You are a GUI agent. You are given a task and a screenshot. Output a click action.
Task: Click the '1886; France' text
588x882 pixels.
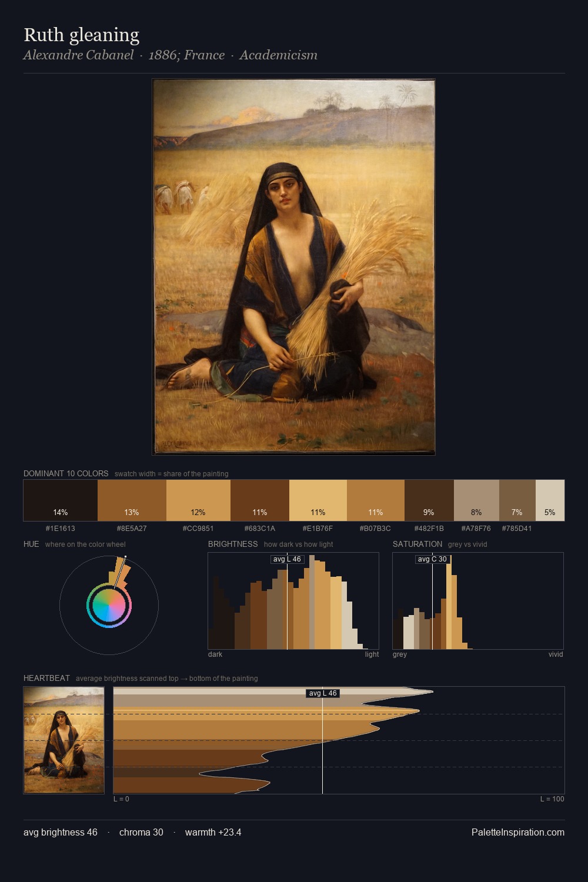(x=186, y=55)
